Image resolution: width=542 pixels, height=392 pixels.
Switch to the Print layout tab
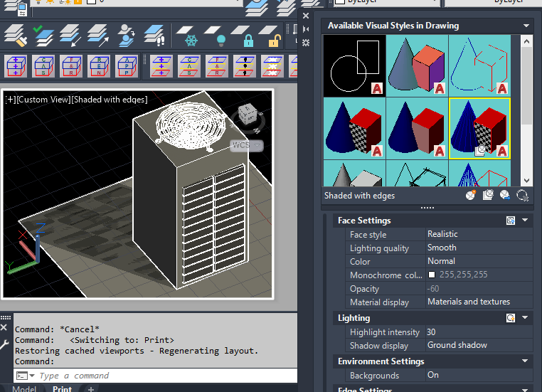click(62, 388)
